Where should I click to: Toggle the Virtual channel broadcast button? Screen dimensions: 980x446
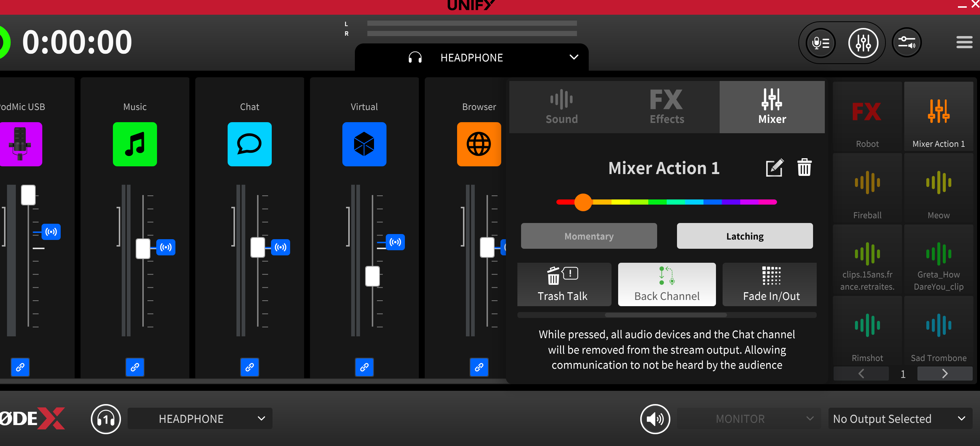(x=395, y=242)
